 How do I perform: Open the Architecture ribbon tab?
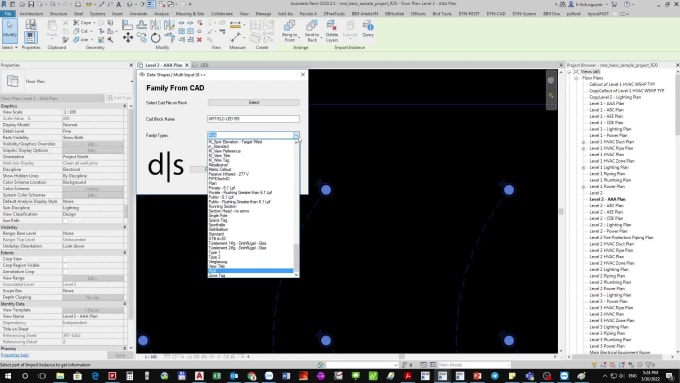tap(31, 14)
